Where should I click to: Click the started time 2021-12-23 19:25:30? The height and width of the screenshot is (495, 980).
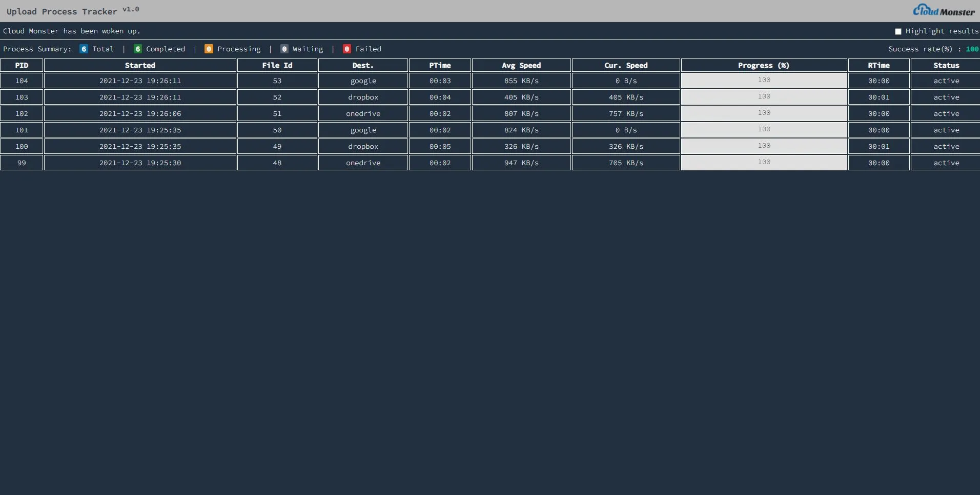coord(140,163)
